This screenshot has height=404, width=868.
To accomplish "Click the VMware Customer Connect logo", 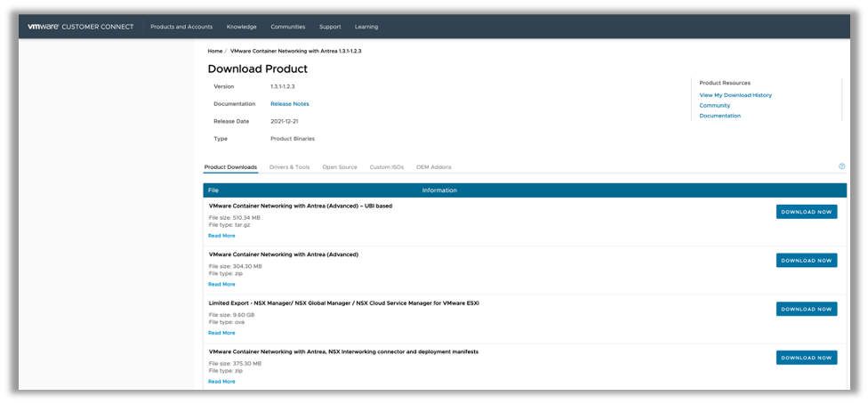I will (x=80, y=27).
